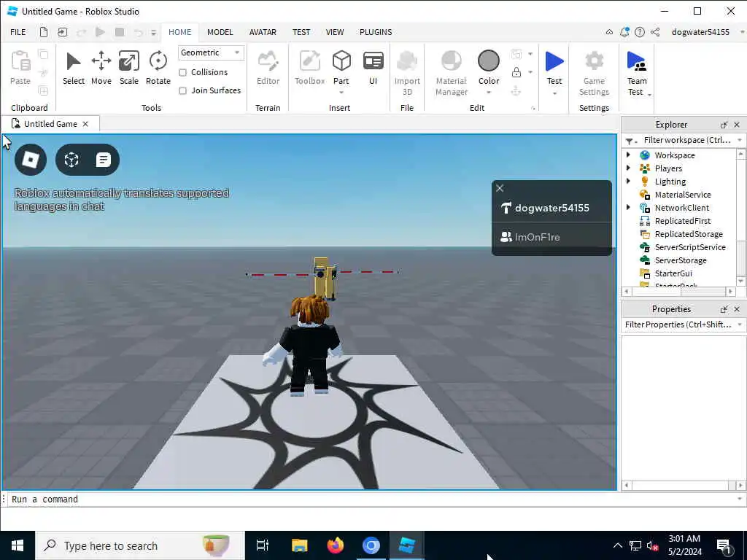This screenshot has height=560, width=747.
Task: Open the Geometric mode dropdown
Action: pos(211,52)
